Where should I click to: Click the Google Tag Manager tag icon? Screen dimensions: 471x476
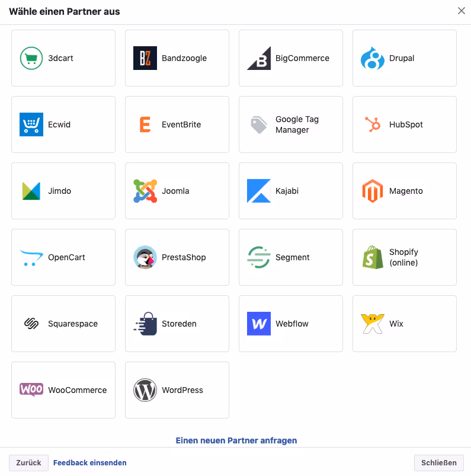[x=259, y=124]
